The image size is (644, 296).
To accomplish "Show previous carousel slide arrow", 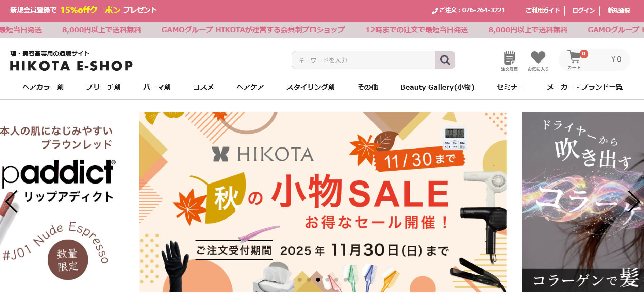I will click(x=11, y=202).
